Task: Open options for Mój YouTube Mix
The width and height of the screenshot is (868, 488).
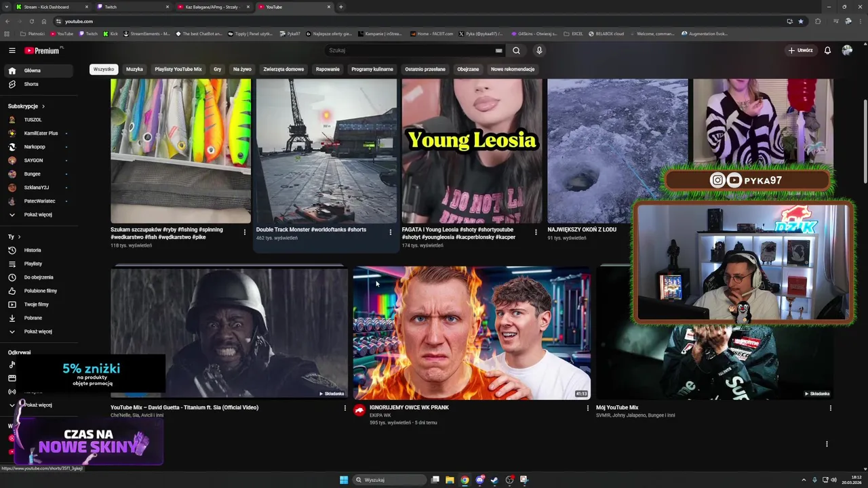Action: (830, 408)
